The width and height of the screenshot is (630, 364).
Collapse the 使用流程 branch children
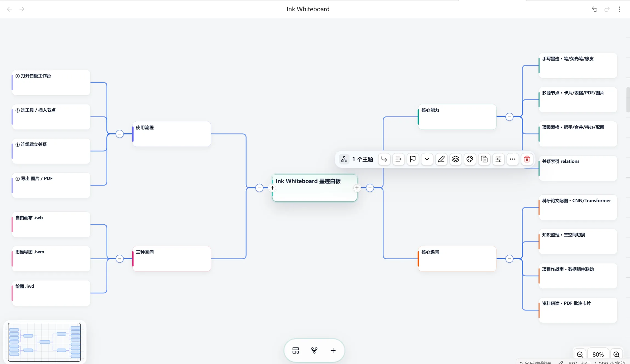tap(120, 134)
